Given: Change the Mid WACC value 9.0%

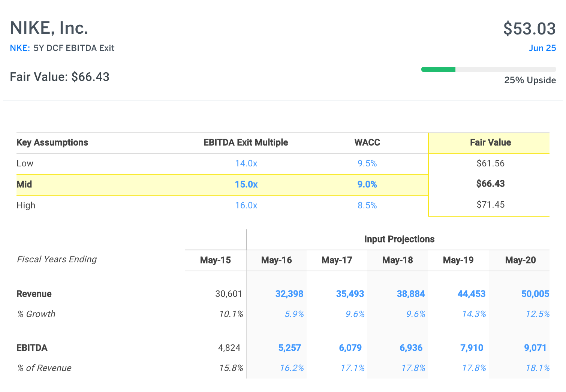Looking at the screenshot, I should pyautogui.click(x=367, y=184).
